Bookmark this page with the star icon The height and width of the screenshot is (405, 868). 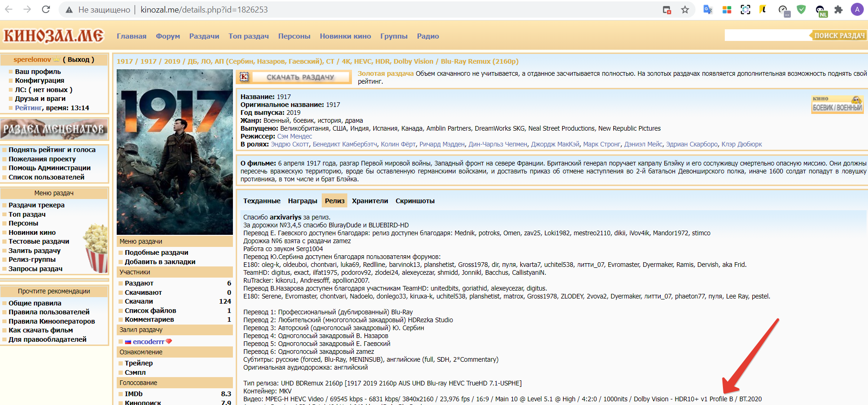pyautogui.click(x=685, y=10)
